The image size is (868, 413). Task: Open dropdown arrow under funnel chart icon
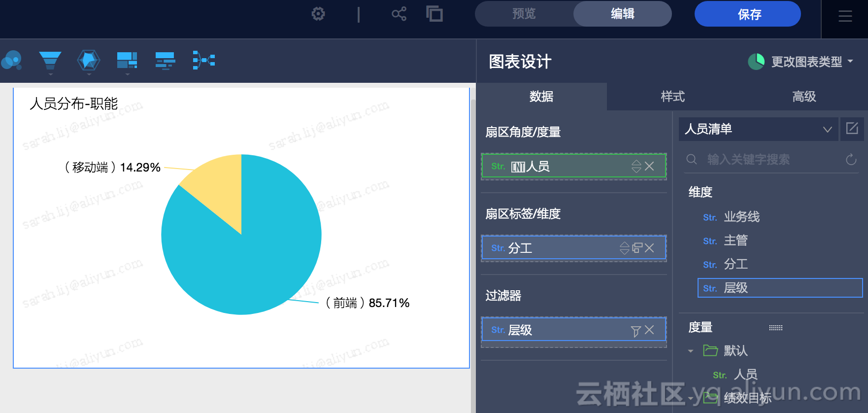pos(50,74)
